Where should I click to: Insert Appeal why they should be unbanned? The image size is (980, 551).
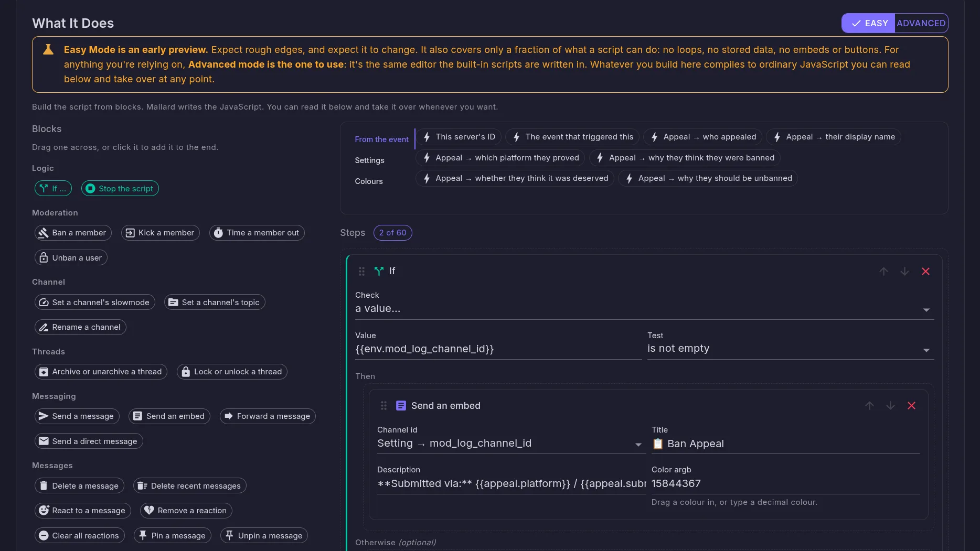[708, 178]
